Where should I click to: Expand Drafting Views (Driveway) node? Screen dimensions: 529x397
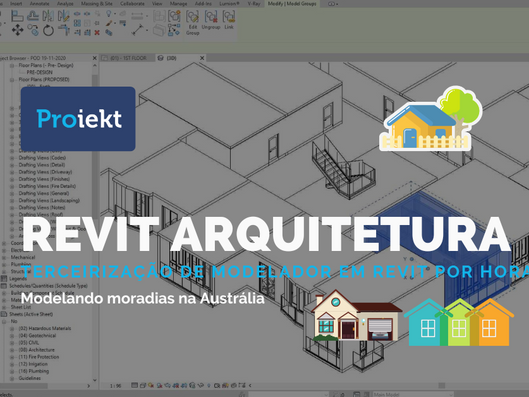[x=12, y=172]
